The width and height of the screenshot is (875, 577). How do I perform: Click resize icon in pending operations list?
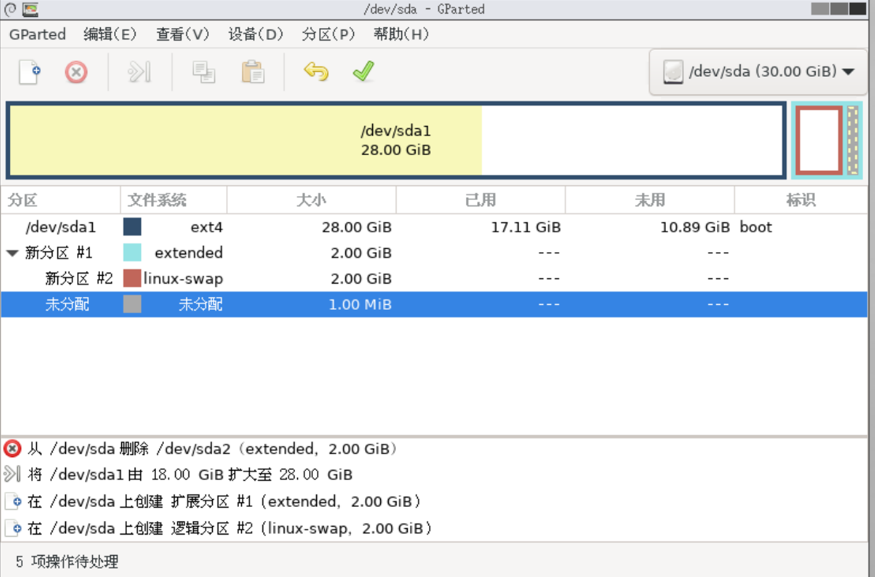click(x=12, y=474)
